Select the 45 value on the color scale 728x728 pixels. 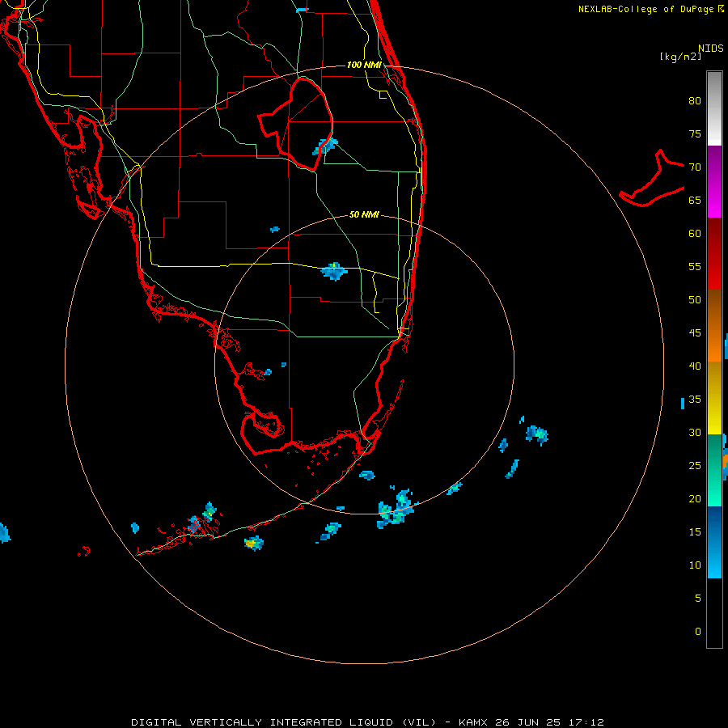coord(695,333)
